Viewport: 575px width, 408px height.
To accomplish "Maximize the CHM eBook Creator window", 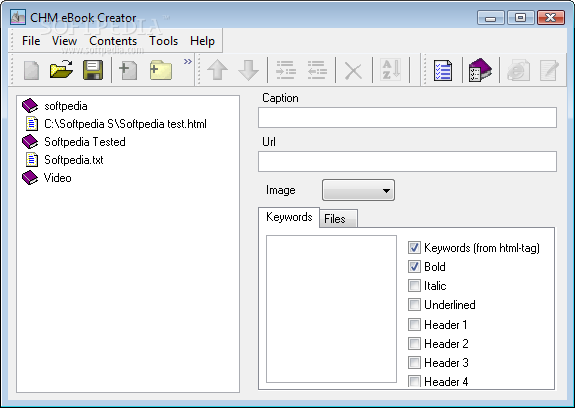I will click(520, 18).
